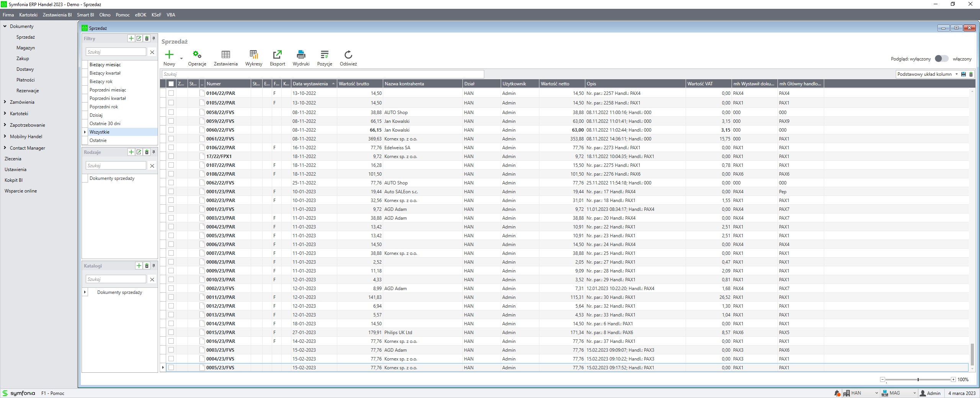This screenshot has width=980, height=398.
Task: Refresh the list with Odśwież
Action: coord(348,55)
